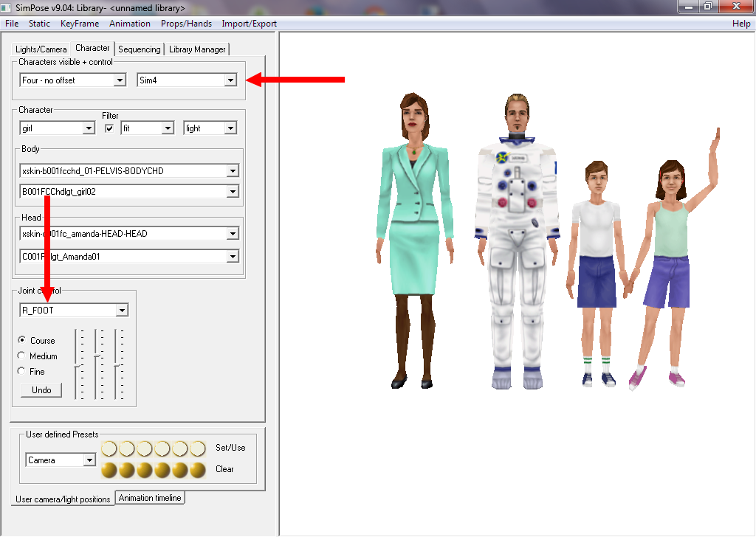Click the first gold Clear preset button
The width and height of the screenshot is (756, 537).
[109, 470]
